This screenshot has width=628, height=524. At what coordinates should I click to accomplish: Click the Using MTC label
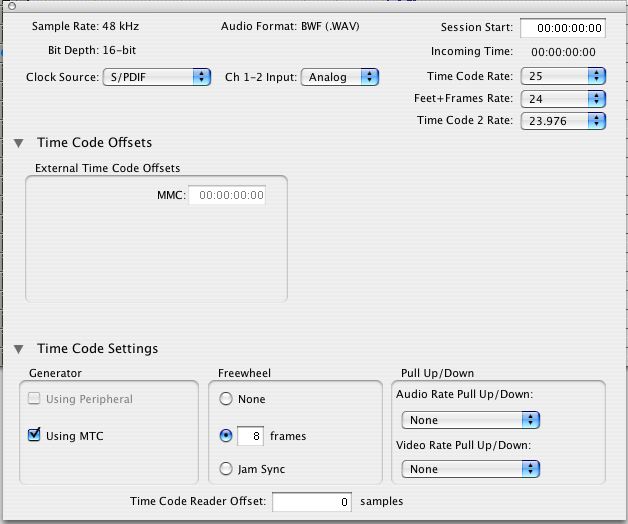pyautogui.click(x=75, y=436)
